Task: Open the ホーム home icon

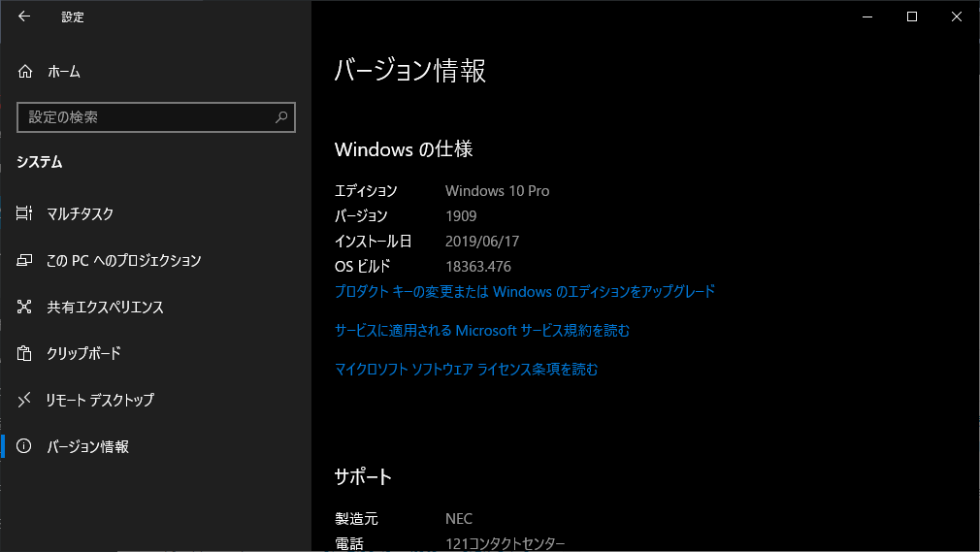Action: tap(25, 72)
